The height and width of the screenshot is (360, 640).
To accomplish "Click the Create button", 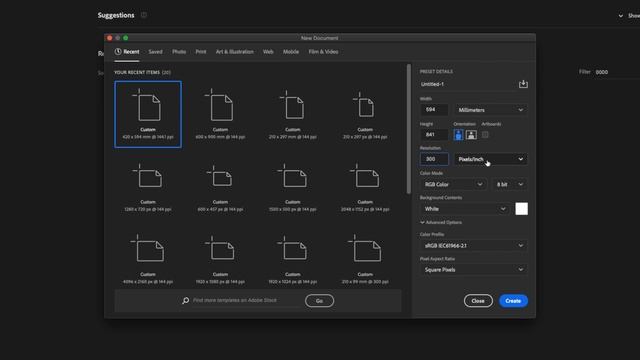I will pos(513,301).
